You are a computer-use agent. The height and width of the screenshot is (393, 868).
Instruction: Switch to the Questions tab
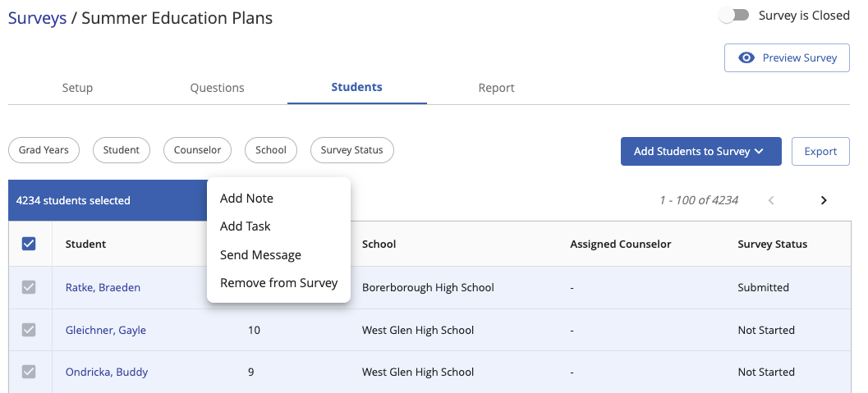click(217, 88)
